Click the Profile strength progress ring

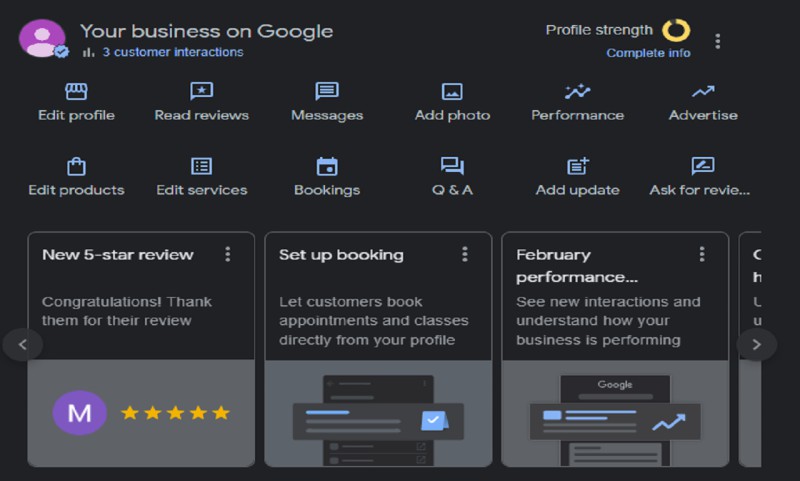(676, 30)
